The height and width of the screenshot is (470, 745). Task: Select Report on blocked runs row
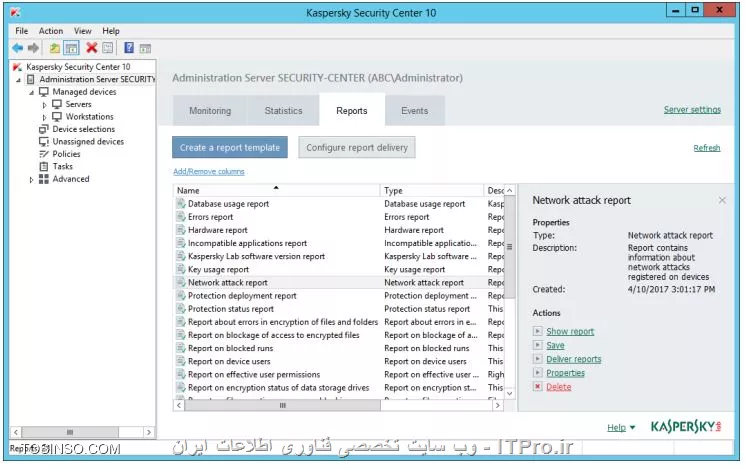pyautogui.click(x=338, y=348)
